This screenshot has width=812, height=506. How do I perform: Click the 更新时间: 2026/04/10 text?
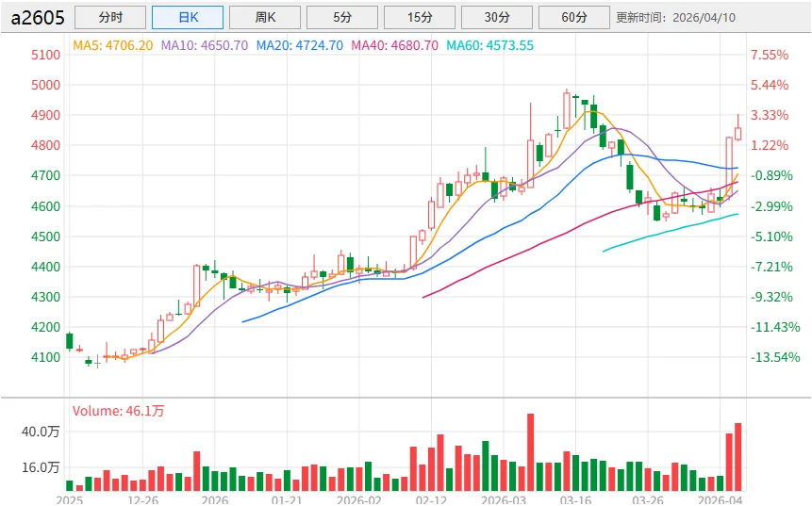[x=676, y=18]
